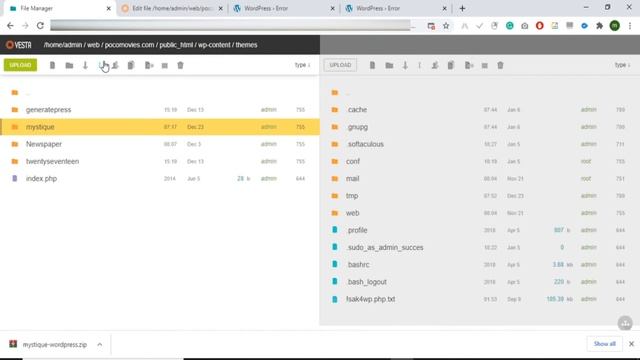Create a new file in the right panel

coord(372,65)
